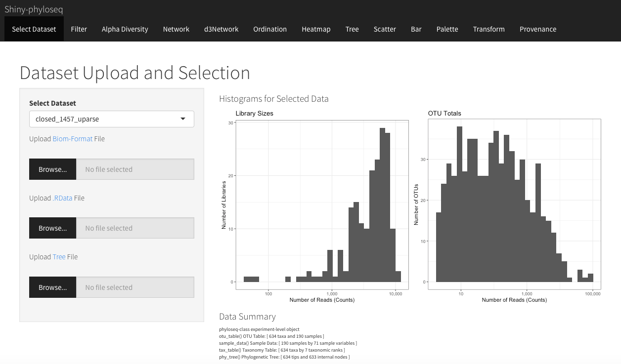Click Browse for RData file upload
This screenshot has height=364, width=621.
click(x=53, y=228)
